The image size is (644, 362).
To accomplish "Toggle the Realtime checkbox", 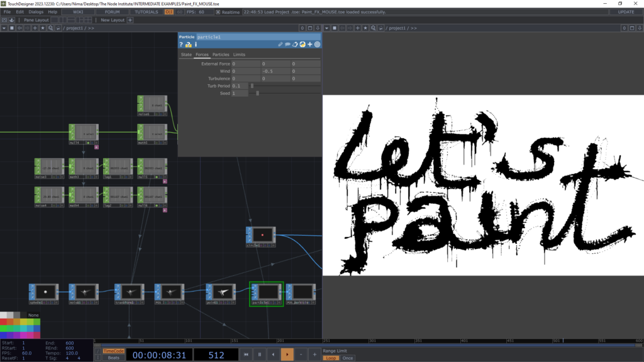I will (x=218, y=12).
